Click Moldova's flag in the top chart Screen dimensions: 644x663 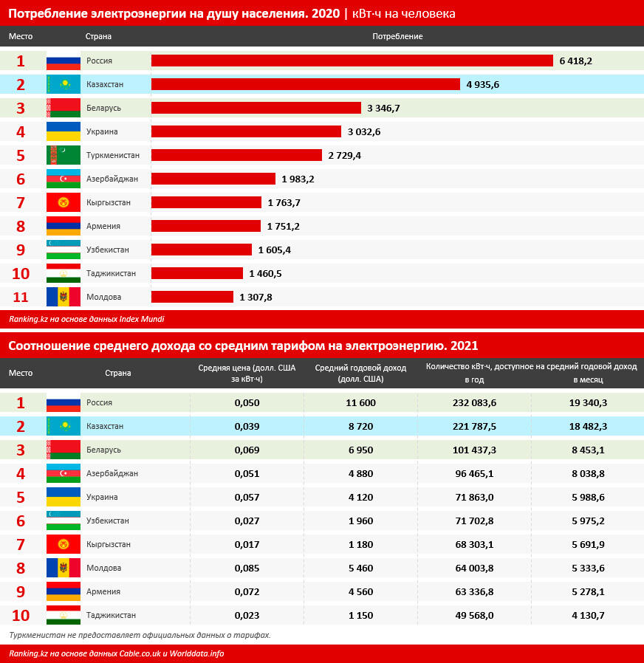(x=64, y=297)
